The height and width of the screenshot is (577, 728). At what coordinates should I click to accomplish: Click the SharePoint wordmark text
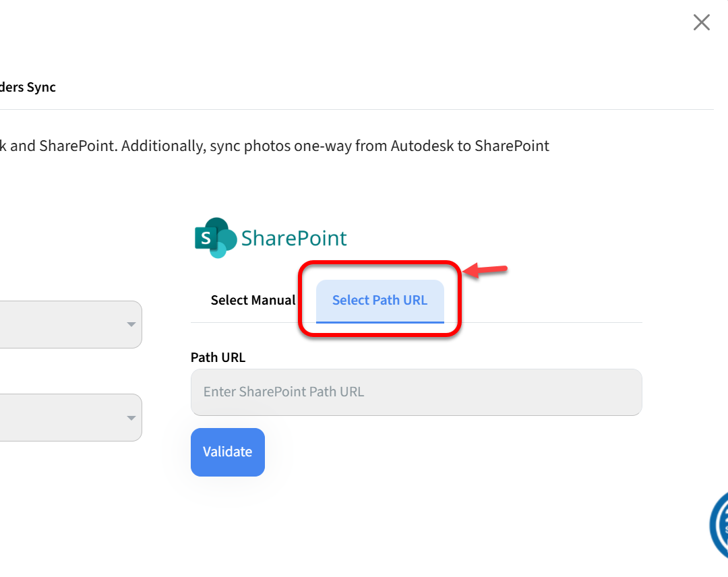coord(294,239)
